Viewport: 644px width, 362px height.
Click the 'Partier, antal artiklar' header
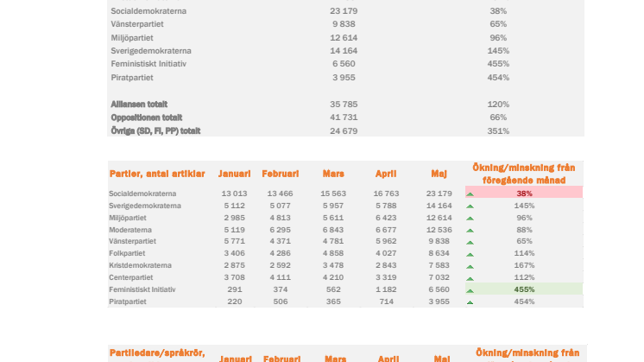157,174
